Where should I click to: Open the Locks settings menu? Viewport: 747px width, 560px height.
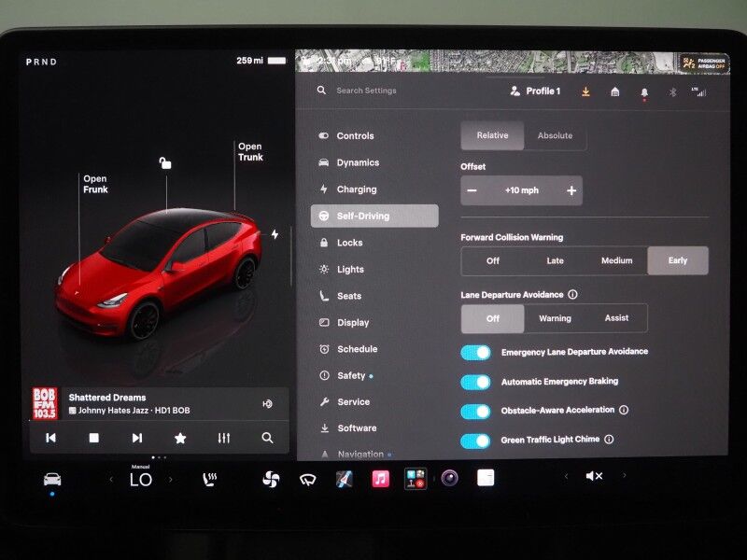pos(374,243)
